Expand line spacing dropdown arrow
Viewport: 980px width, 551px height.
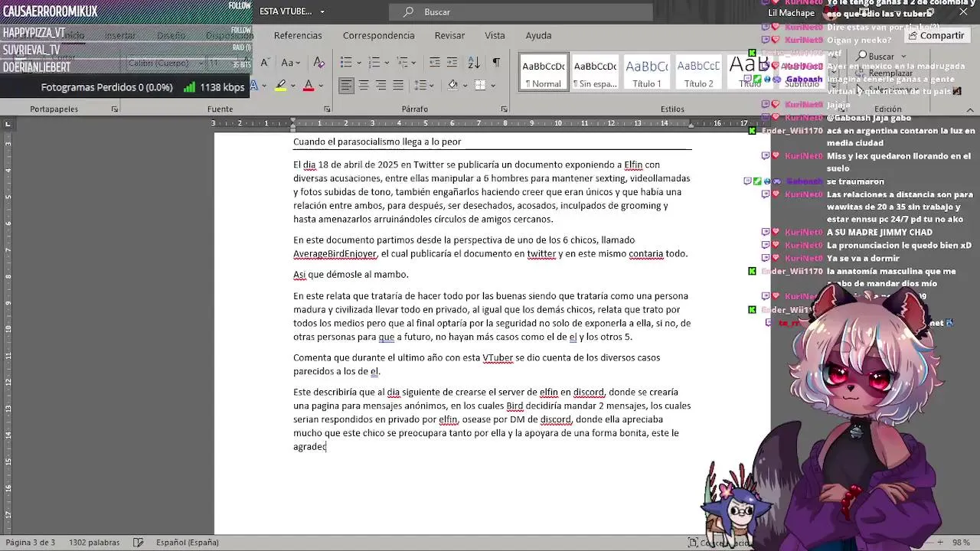point(433,85)
